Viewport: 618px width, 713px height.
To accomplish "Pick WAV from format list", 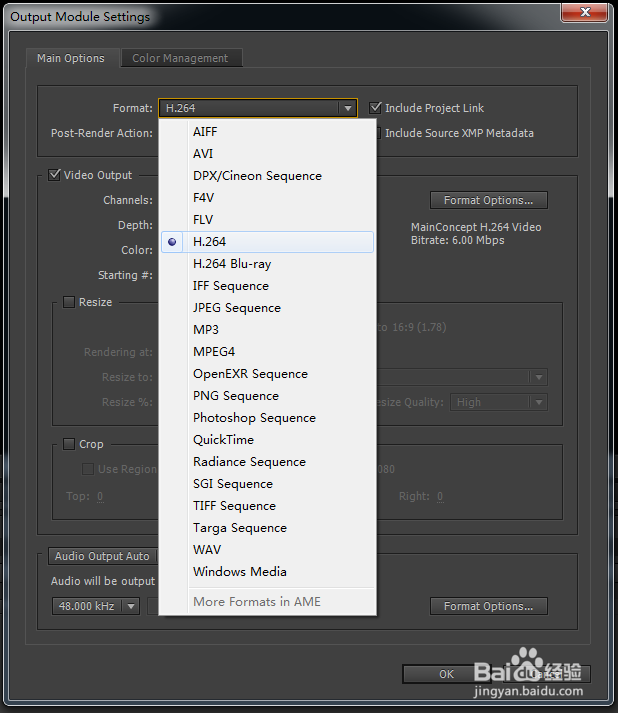I will [267, 550].
